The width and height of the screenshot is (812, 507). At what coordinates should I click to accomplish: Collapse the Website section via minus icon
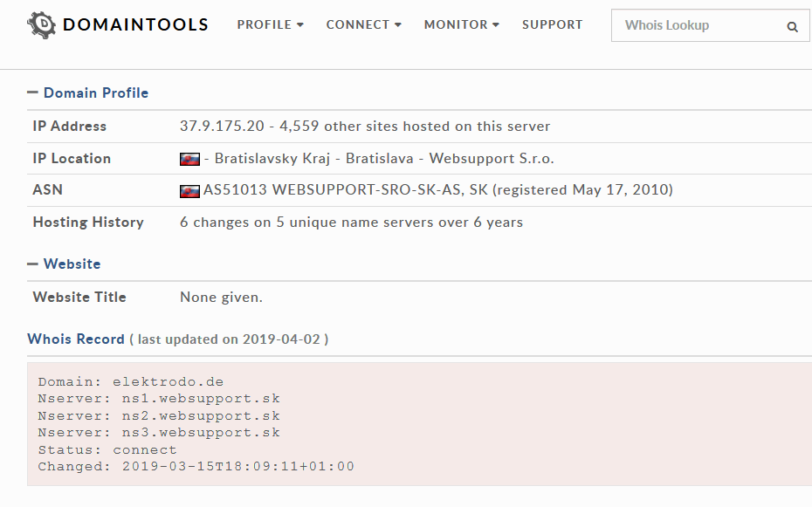pos(32,264)
